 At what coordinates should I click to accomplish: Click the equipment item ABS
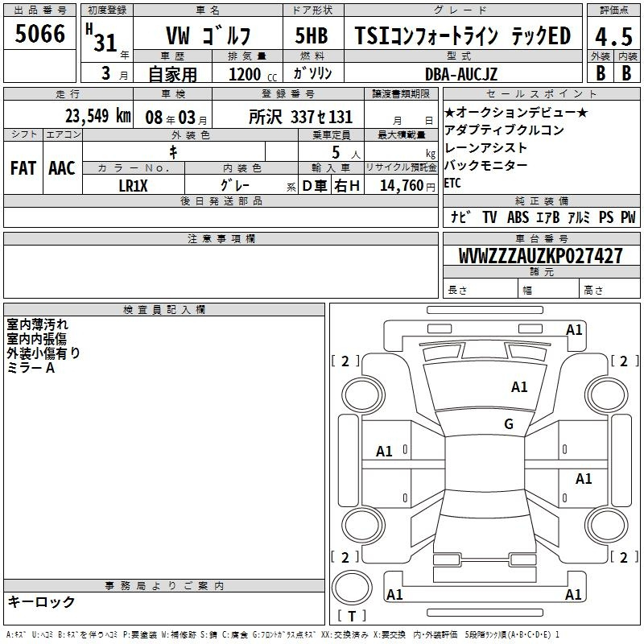pyautogui.click(x=518, y=217)
